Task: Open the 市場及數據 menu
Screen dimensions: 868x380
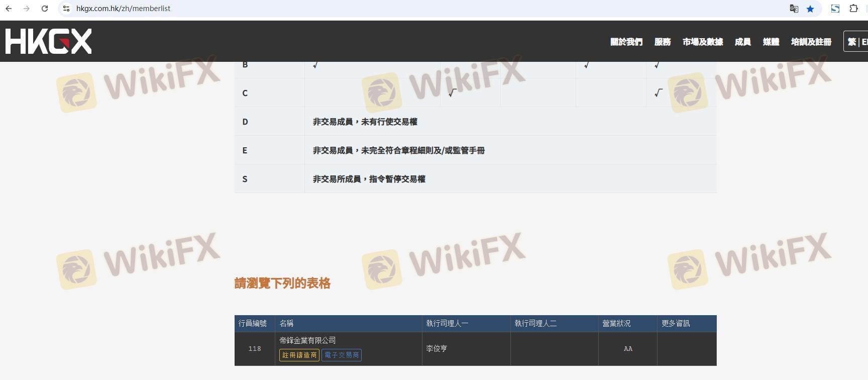Action: pyautogui.click(x=702, y=42)
